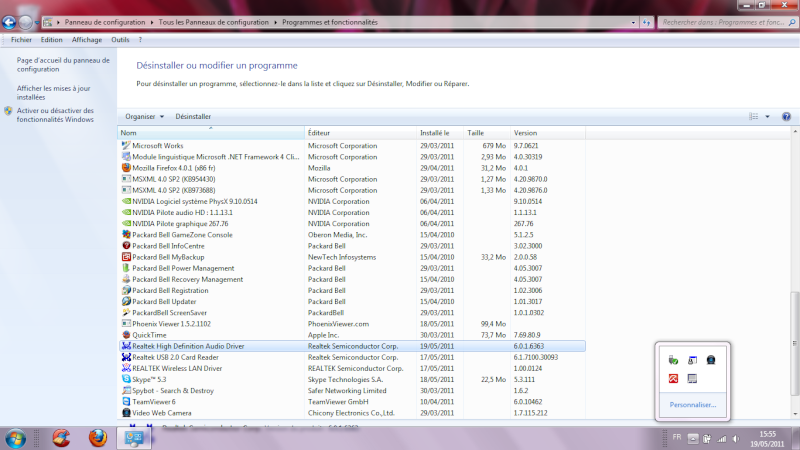
Task: Click the Packard Bell MyBackup icon
Action: (126, 257)
